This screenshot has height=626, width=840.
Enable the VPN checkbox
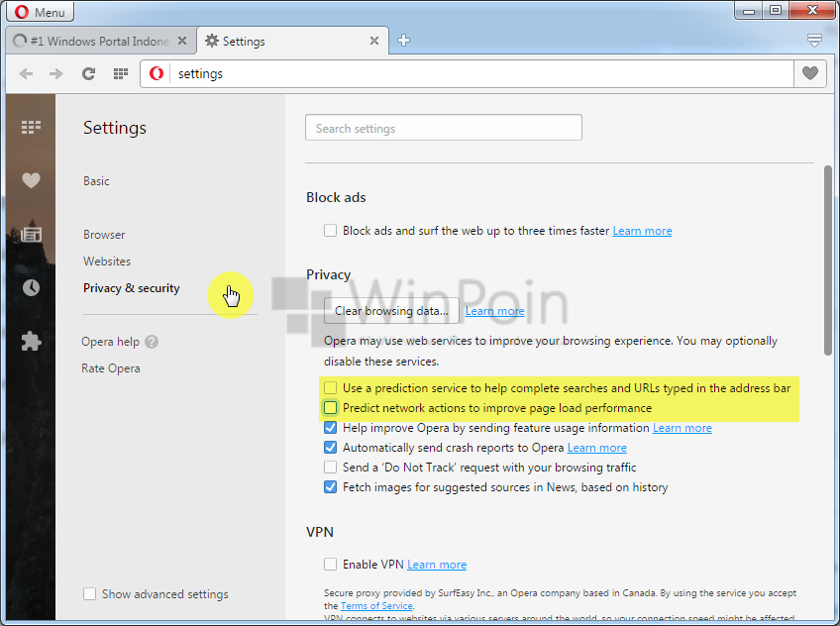(330, 564)
